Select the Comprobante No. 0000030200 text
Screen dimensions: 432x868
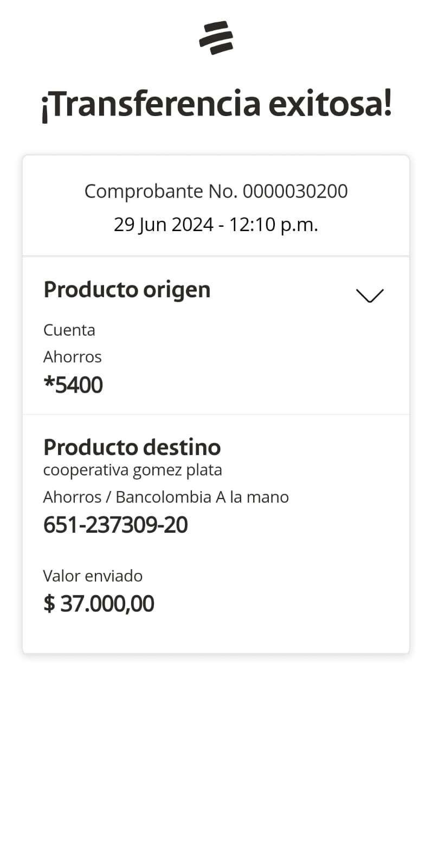click(216, 191)
